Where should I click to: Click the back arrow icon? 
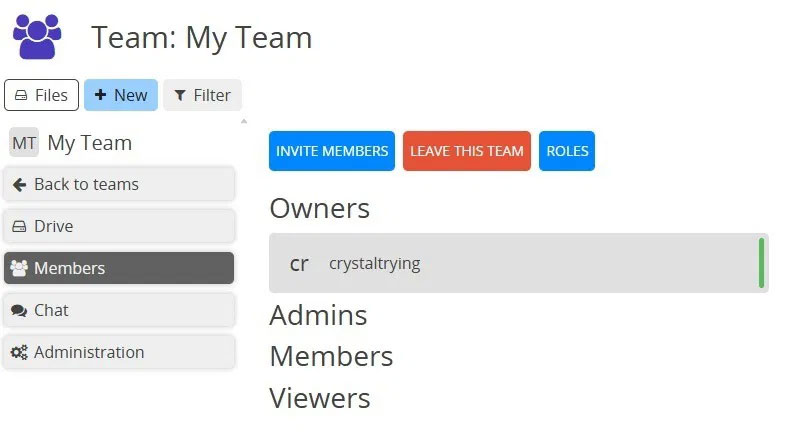click(x=19, y=185)
